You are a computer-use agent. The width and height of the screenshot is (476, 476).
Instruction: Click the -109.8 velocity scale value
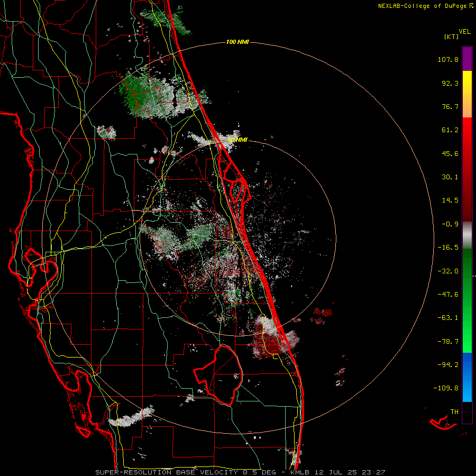pyautogui.click(x=446, y=388)
